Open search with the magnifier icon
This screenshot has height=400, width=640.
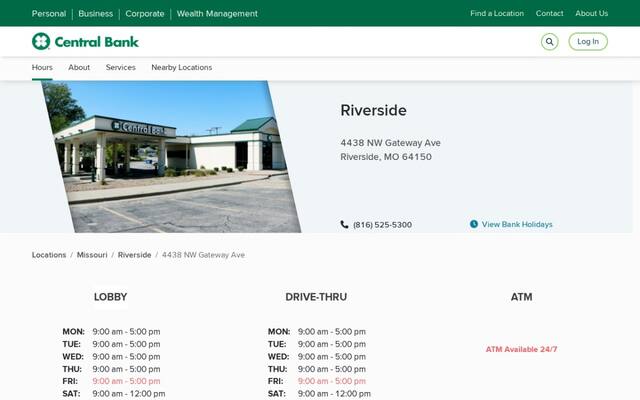coord(549,42)
